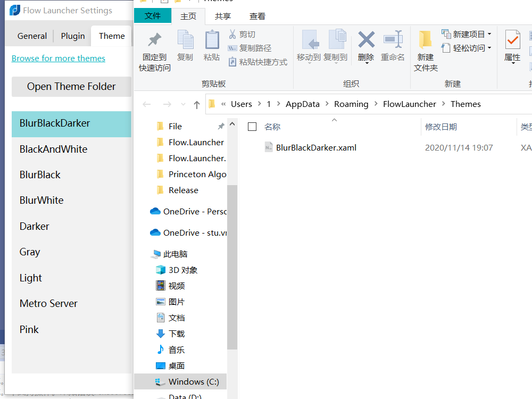The image size is (532, 399).
Task: Open the 文件 (File) ribbon menu
Action: (153, 15)
